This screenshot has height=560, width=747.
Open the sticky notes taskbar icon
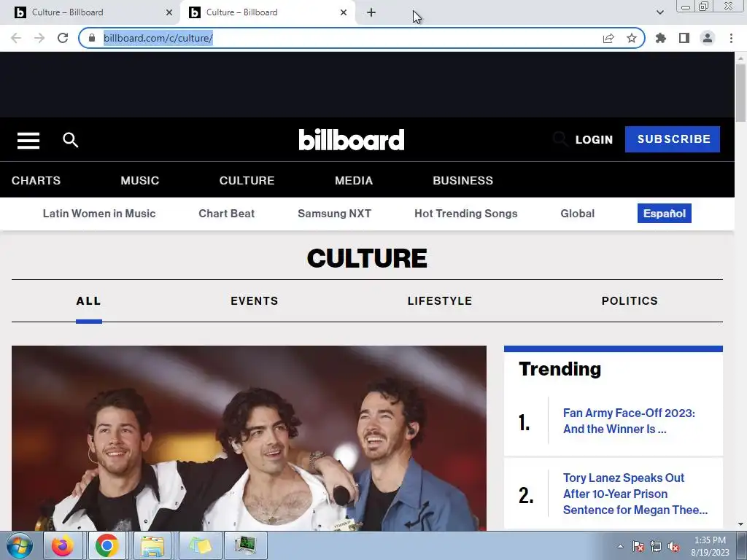[200, 545]
